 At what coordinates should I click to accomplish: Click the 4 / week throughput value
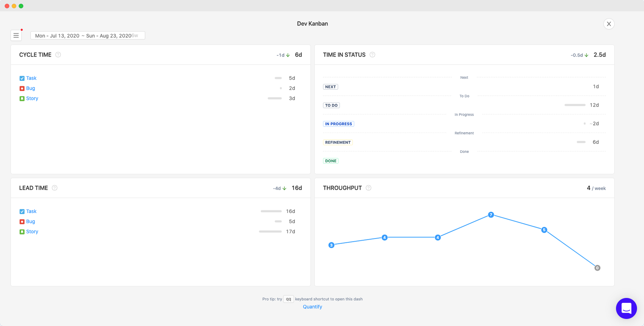tap(596, 188)
